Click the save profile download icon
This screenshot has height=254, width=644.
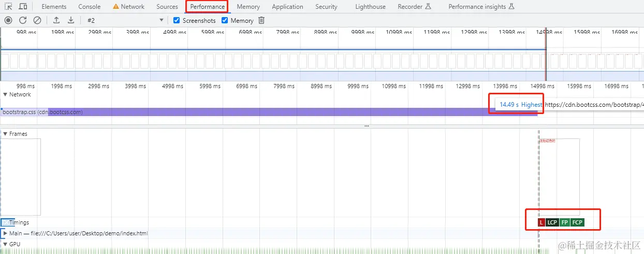pos(71,20)
